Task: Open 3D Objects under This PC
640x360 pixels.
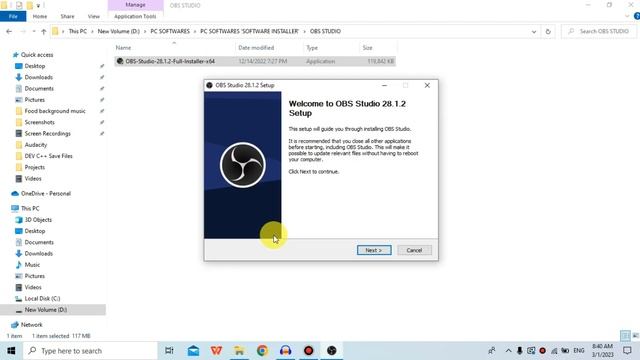Action: point(38,220)
